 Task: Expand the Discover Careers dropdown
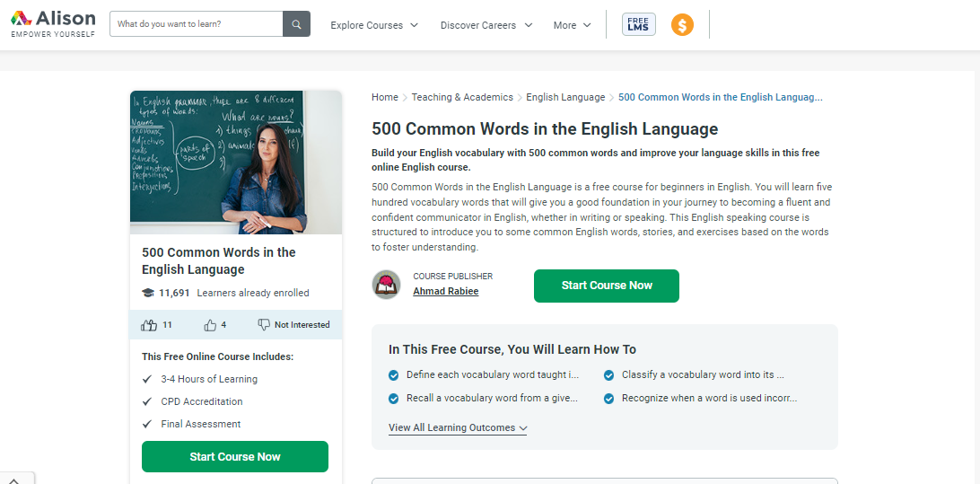tap(486, 25)
